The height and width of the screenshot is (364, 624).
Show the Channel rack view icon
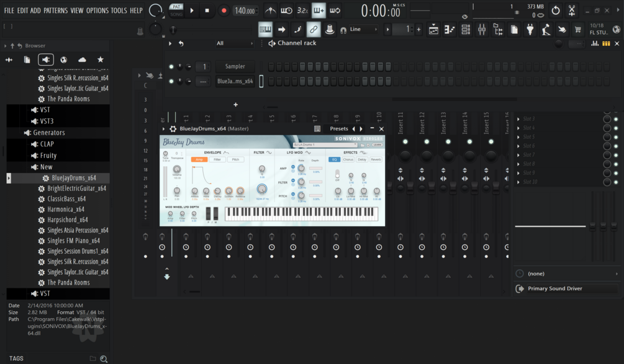466,29
